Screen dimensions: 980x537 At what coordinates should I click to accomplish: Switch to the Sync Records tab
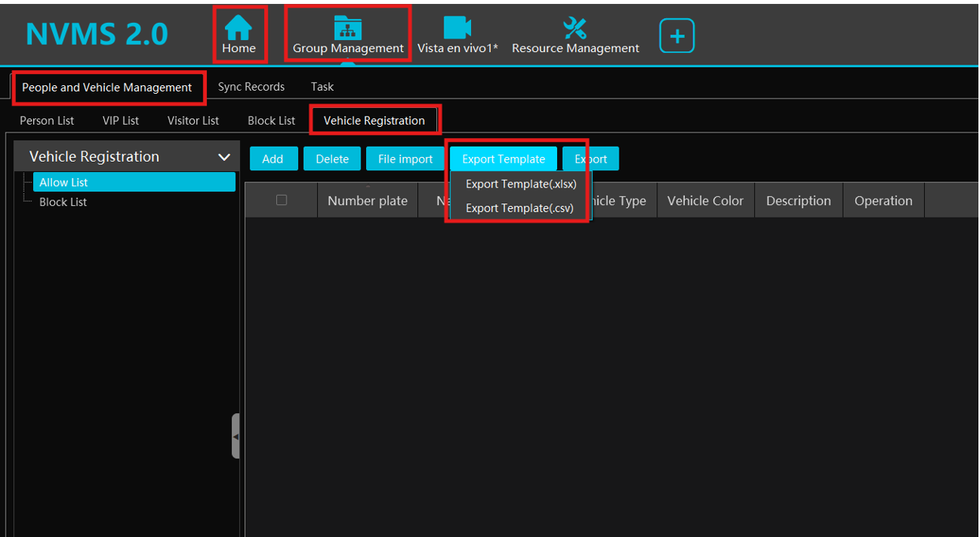[251, 87]
